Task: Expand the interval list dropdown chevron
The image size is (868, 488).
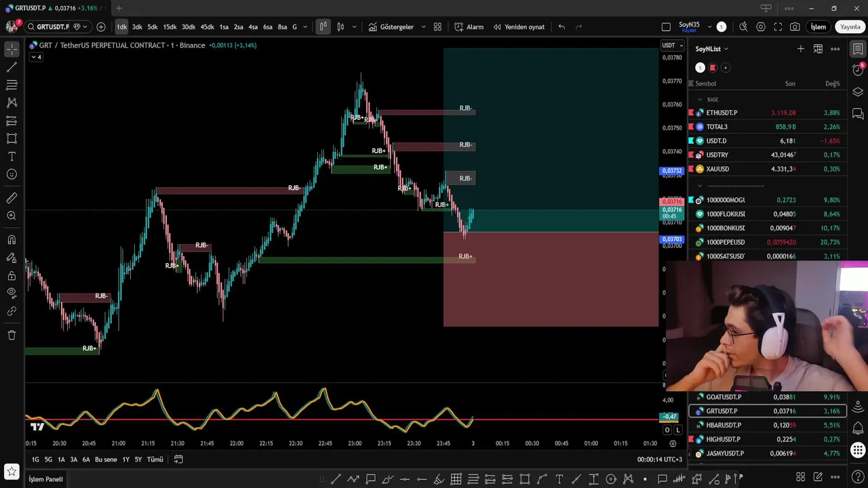Action: [x=305, y=27]
